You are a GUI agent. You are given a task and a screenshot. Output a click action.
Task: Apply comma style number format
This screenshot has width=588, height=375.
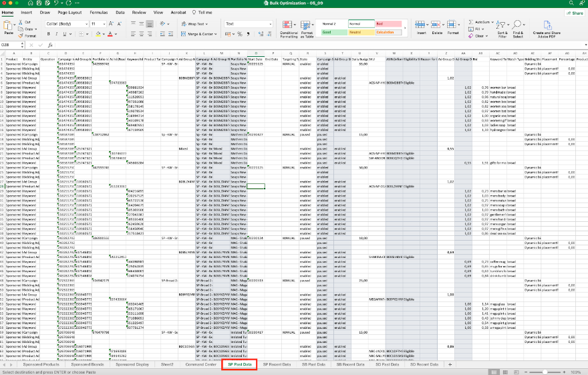[249, 33]
